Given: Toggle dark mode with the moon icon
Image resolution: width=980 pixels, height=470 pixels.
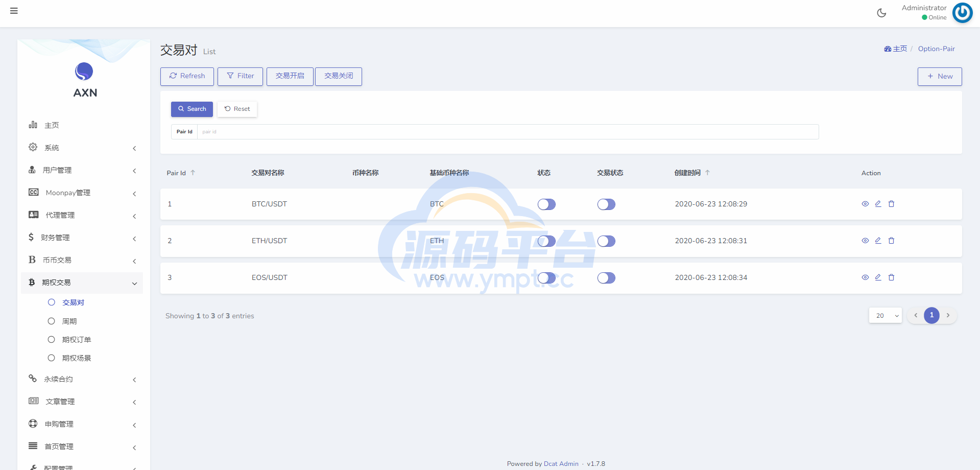Looking at the screenshot, I should [x=881, y=13].
